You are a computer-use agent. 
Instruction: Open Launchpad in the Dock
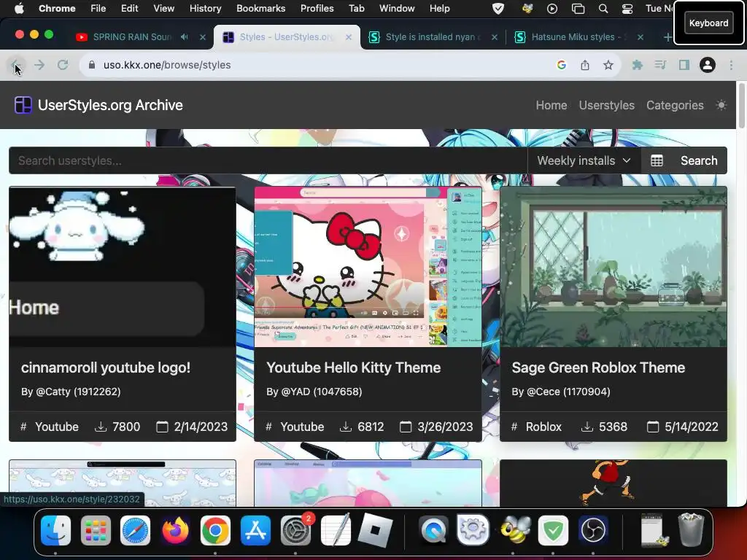pos(96,531)
